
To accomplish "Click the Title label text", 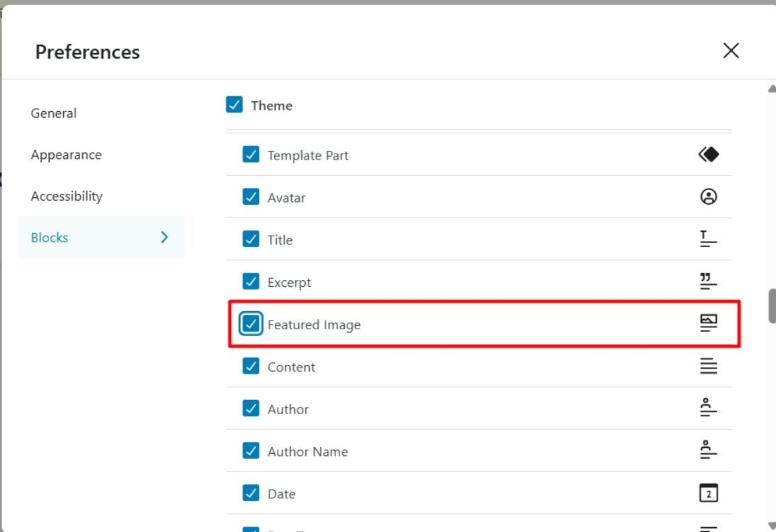I will coord(280,240).
